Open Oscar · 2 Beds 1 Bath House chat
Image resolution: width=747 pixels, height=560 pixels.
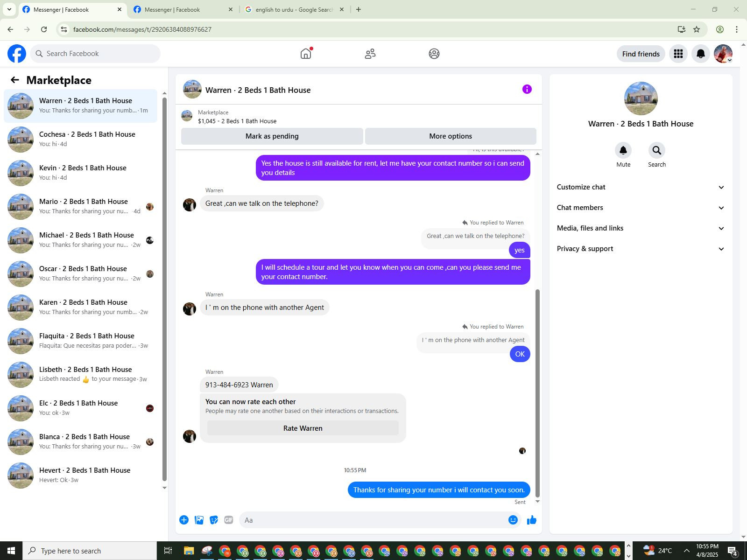80,273
